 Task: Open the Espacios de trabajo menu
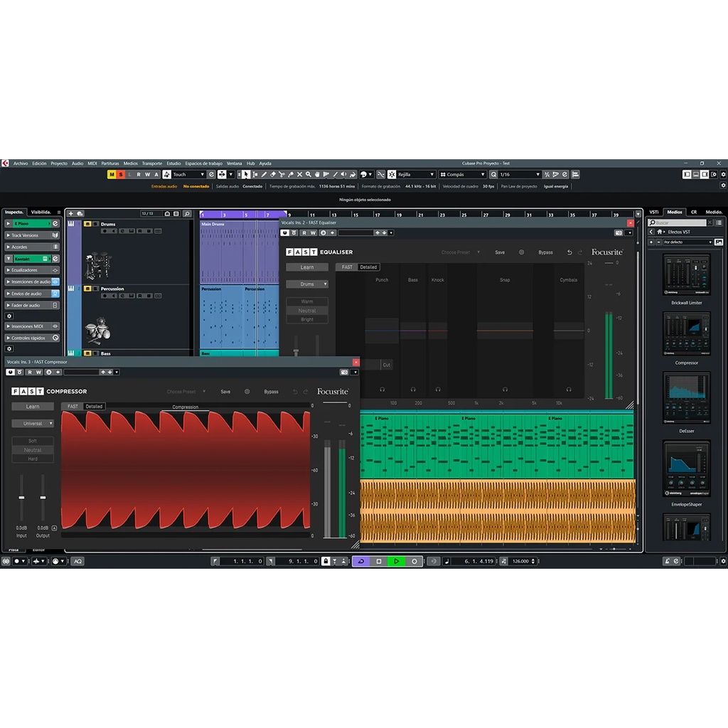coord(203,164)
